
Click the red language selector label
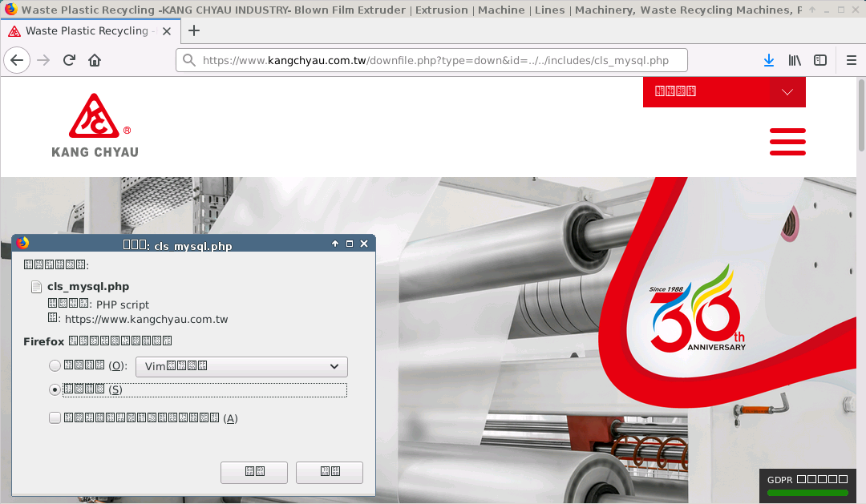point(675,91)
